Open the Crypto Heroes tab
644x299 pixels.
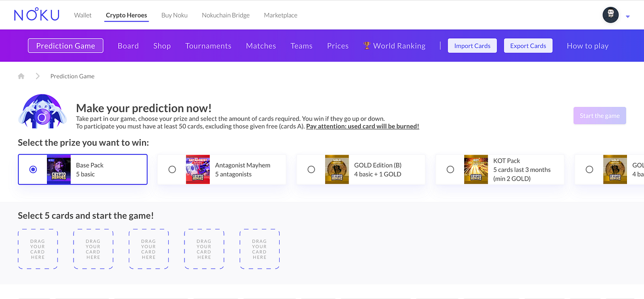coord(126,15)
